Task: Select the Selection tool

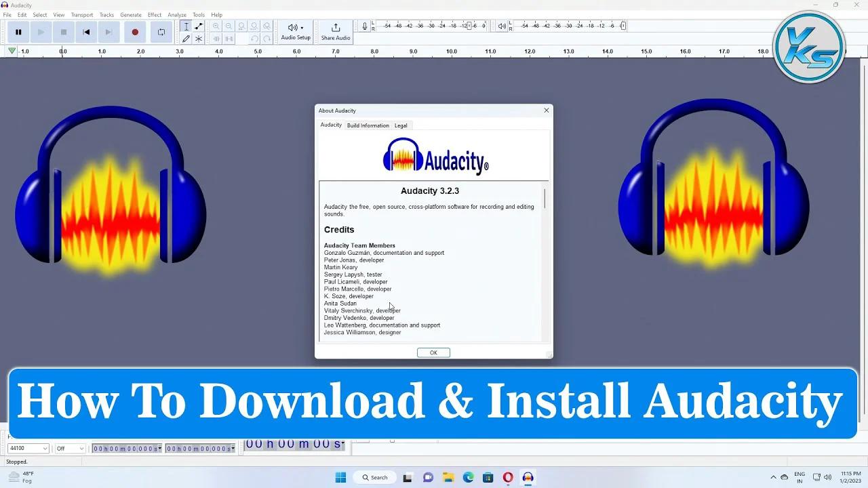Action: 186,26
